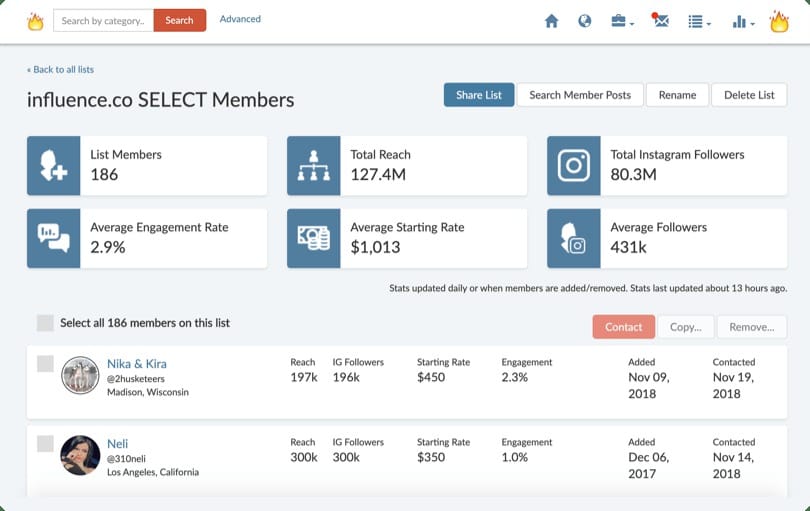The width and height of the screenshot is (810, 511).
Task: Click the Search by category input field
Action: pyautogui.click(x=103, y=20)
